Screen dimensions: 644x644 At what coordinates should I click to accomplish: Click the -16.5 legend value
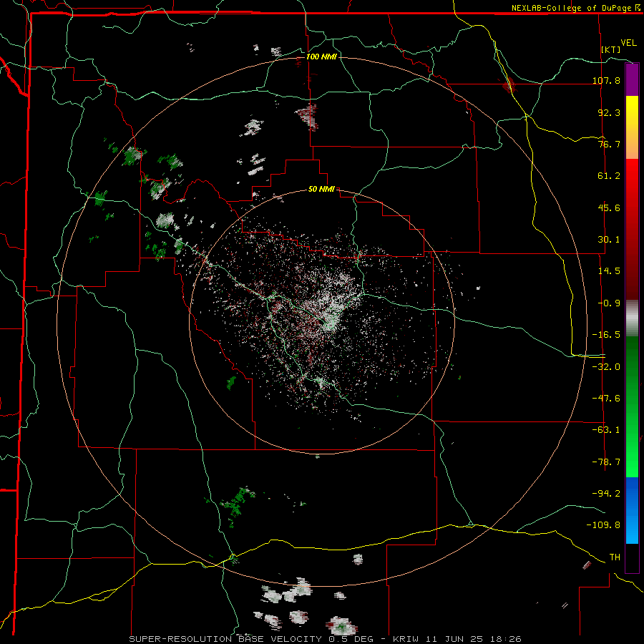(606, 335)
